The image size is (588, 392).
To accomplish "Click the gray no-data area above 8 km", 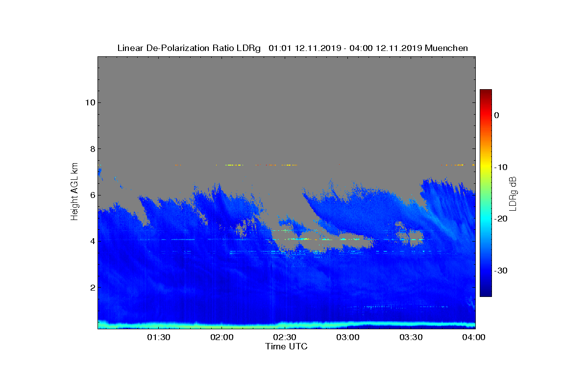I will (x=287, y=103).
